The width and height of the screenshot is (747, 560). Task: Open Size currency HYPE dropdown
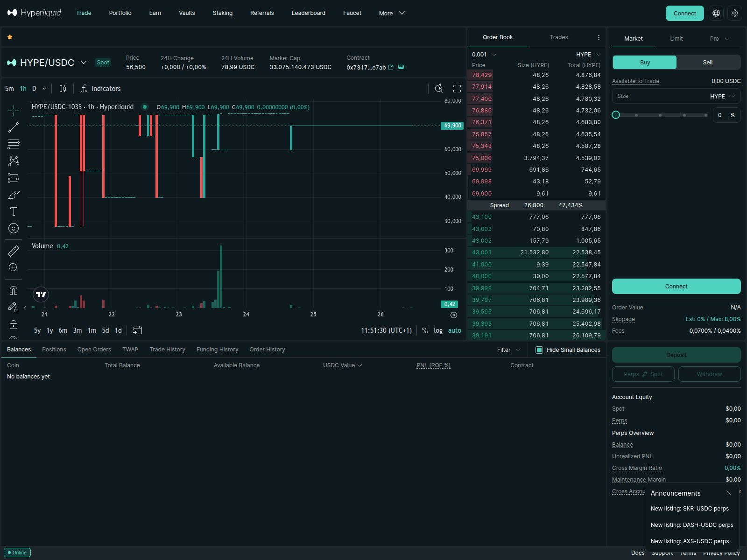(723, 97)
